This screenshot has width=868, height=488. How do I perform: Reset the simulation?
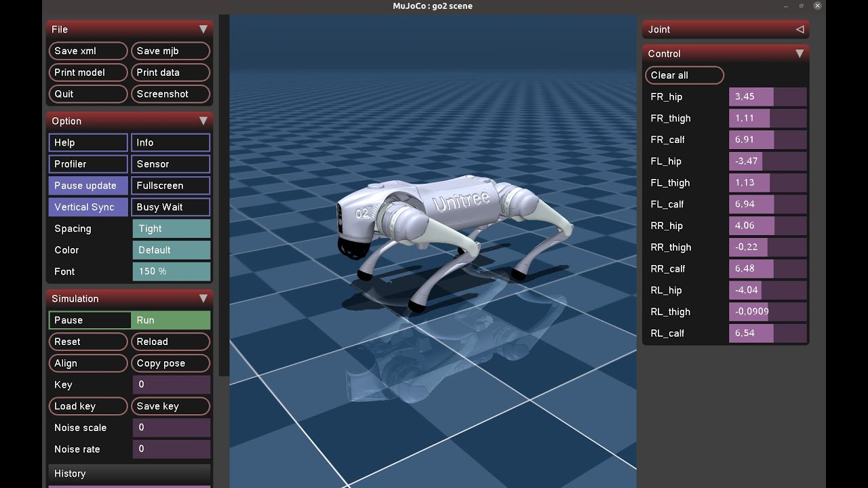click(88, 342)
